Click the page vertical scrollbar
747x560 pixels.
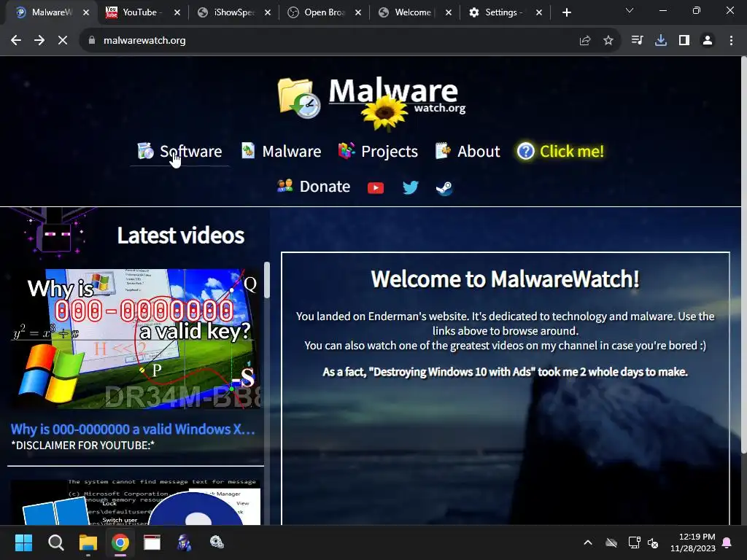744,254
